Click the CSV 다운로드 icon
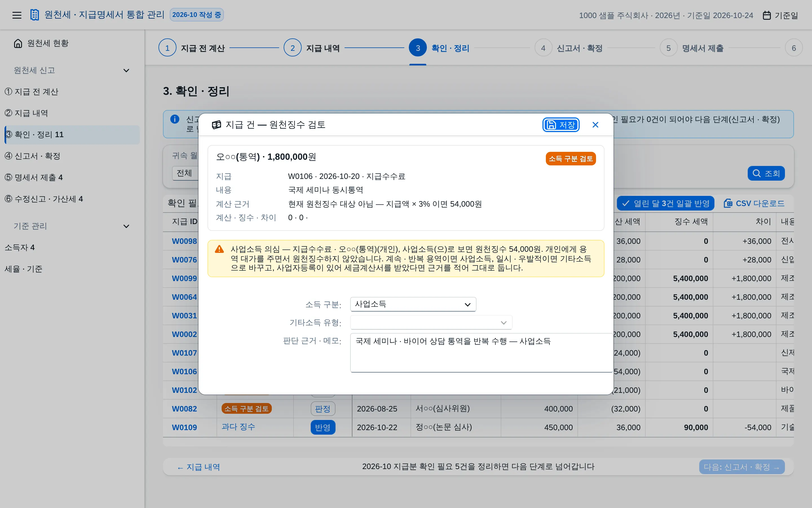 click(727, 203)
